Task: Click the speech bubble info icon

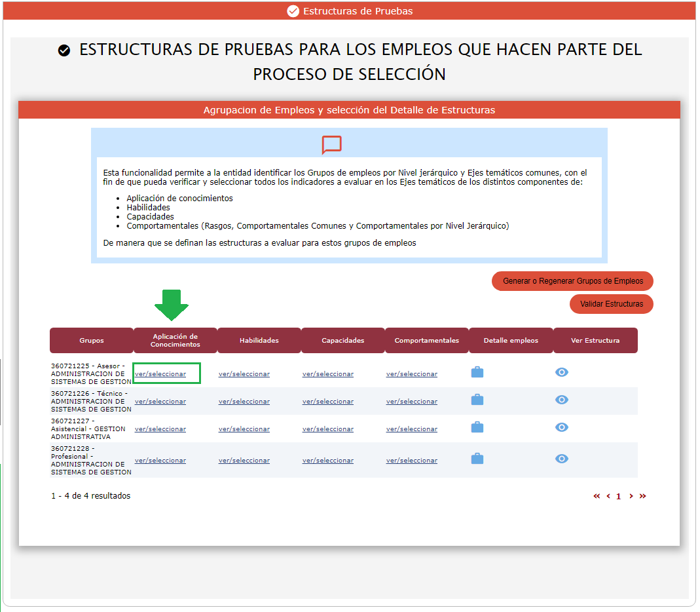Action: (x=331, y=145)
